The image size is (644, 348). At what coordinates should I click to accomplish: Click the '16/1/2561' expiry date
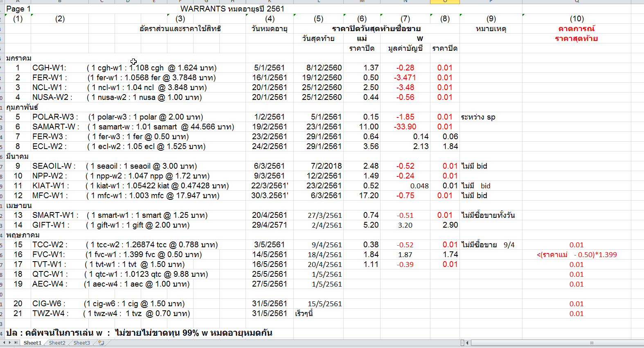[x=270, y=77]
